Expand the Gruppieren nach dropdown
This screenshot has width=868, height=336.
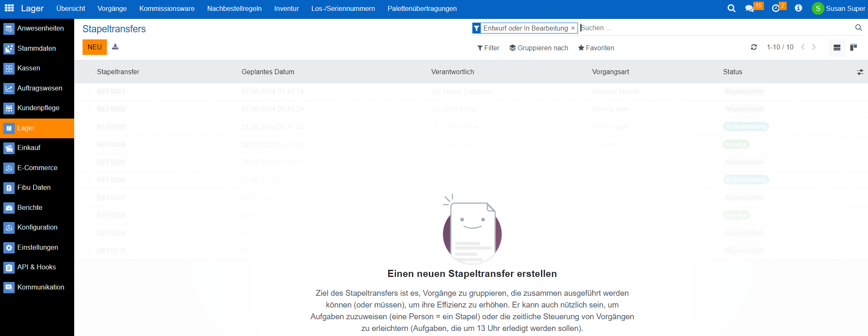click(x=539, y=48)
